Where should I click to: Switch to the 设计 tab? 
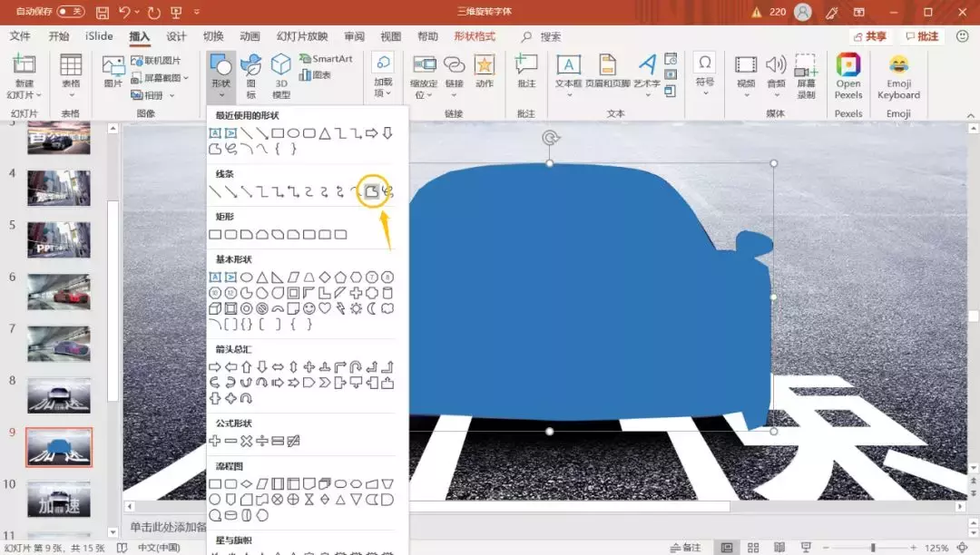[x=176, y=36]
